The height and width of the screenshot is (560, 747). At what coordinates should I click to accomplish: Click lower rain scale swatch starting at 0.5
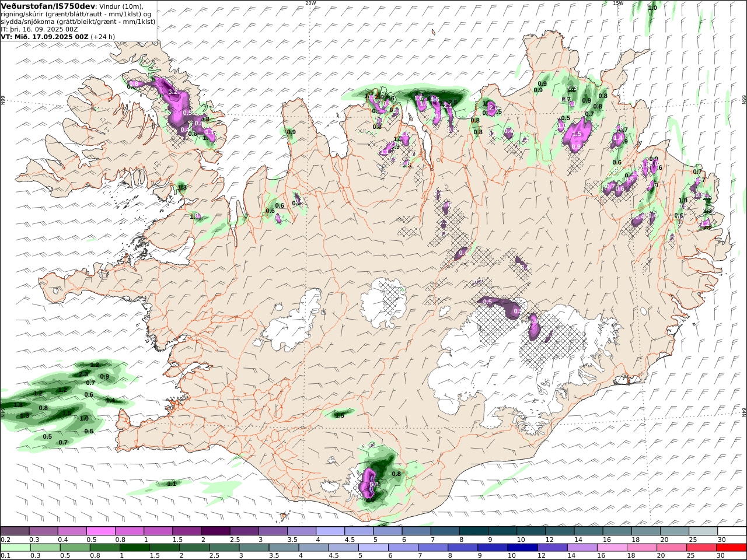pyautogui.click(x=75, y=548)
